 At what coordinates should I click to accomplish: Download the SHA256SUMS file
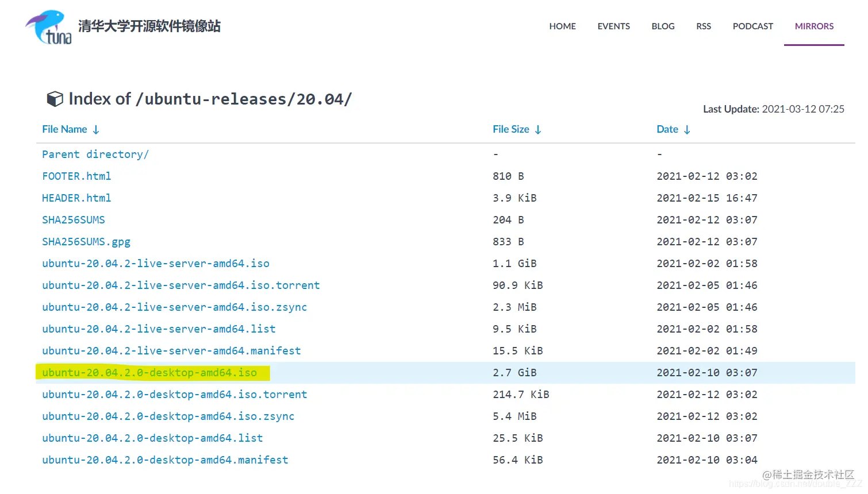tap(74, 219)
